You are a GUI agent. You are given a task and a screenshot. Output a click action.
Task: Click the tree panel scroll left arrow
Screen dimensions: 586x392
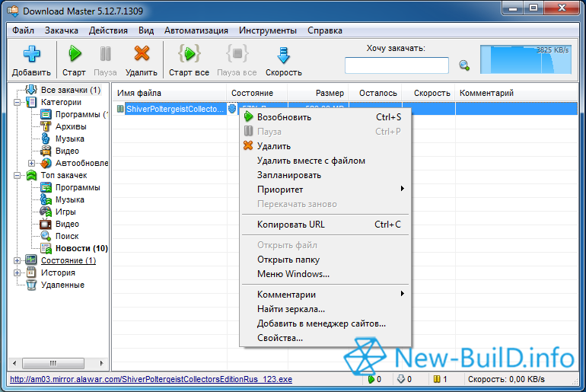14,363
